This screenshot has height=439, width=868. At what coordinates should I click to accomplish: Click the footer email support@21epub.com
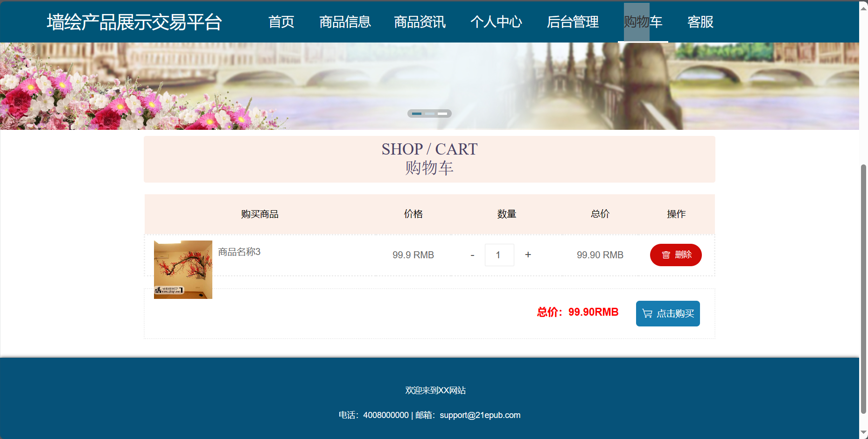[480, 415]
